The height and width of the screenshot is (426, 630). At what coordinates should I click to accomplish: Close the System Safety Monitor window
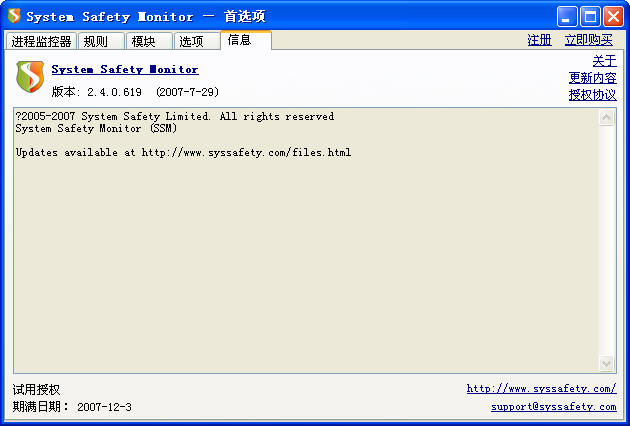click(x=613, y=17)
